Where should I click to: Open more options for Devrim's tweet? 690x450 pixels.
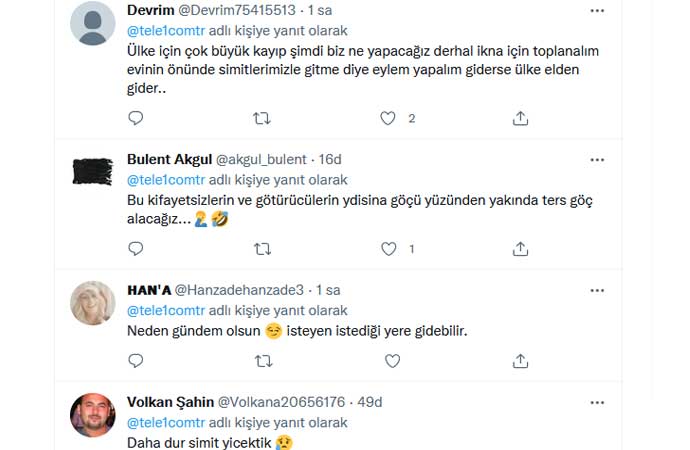[597, 11]
